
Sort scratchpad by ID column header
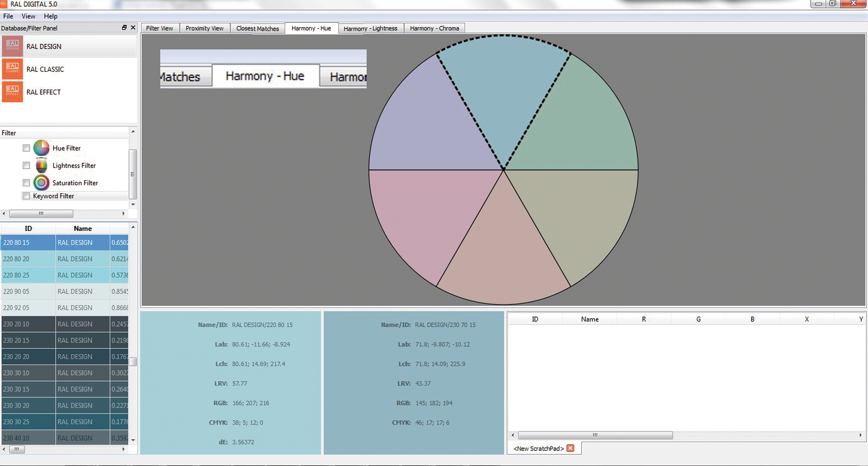tap(535, 319)
